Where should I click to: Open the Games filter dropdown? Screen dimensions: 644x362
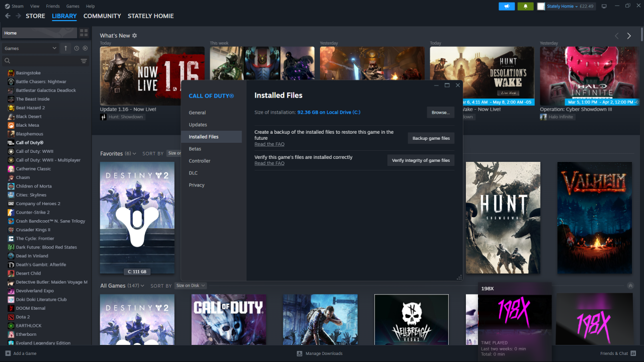(x=30, y=48)
